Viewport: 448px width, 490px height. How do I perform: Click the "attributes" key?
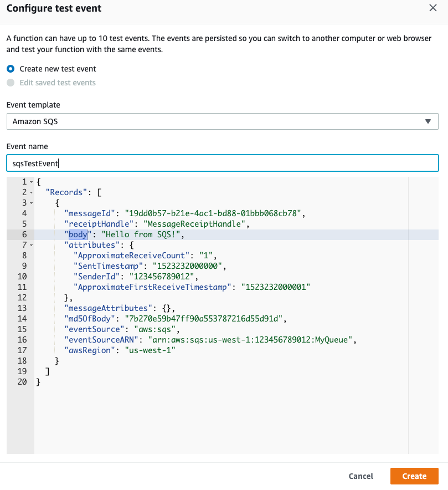click(x=92, y=245)
